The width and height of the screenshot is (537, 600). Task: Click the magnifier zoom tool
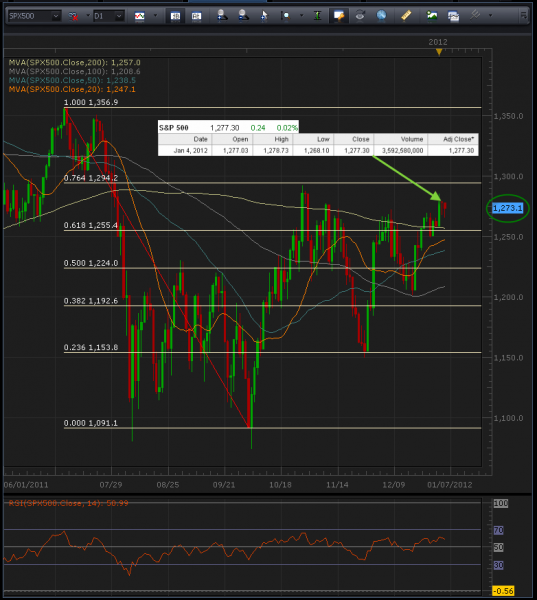(x=286, y=16)
